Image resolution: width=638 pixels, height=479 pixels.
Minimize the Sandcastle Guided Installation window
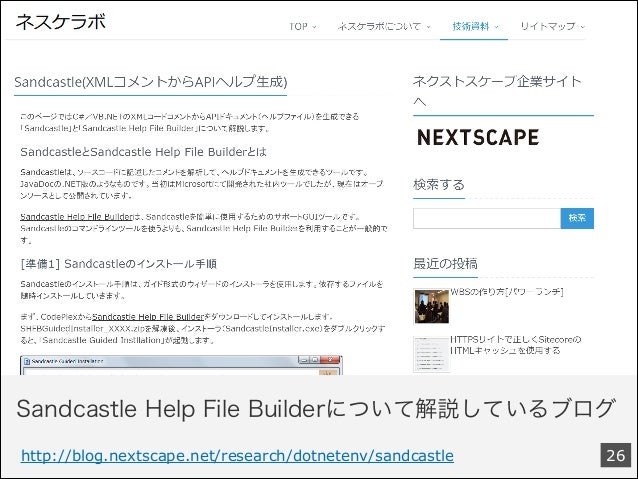[x=304, y=360]
